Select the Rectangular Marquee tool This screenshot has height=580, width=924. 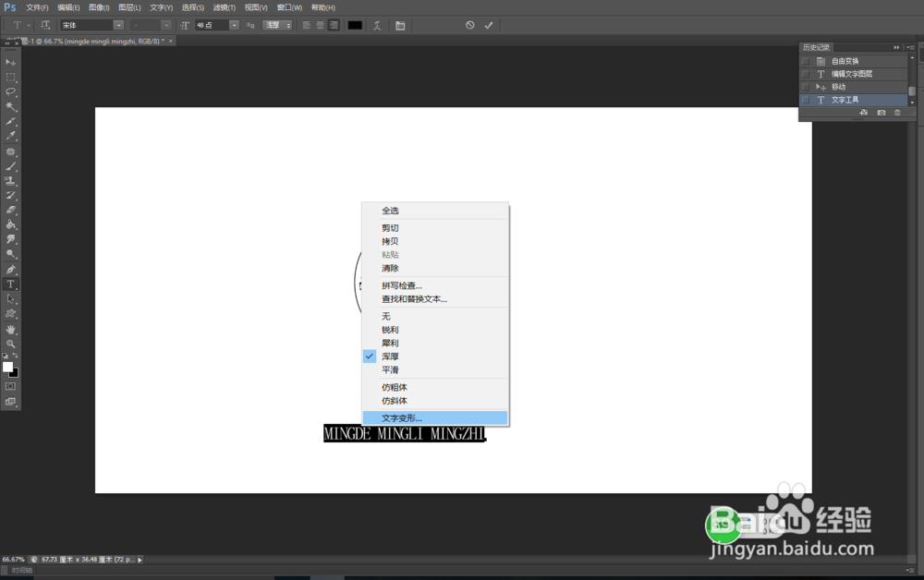tap(10, 78)
